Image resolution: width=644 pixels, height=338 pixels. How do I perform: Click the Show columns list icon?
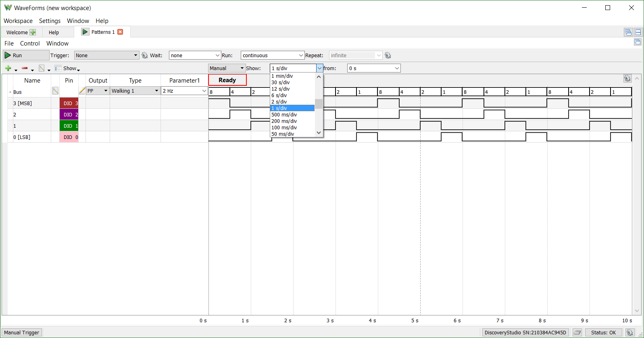pyautogui.click(x=58, y=68)
